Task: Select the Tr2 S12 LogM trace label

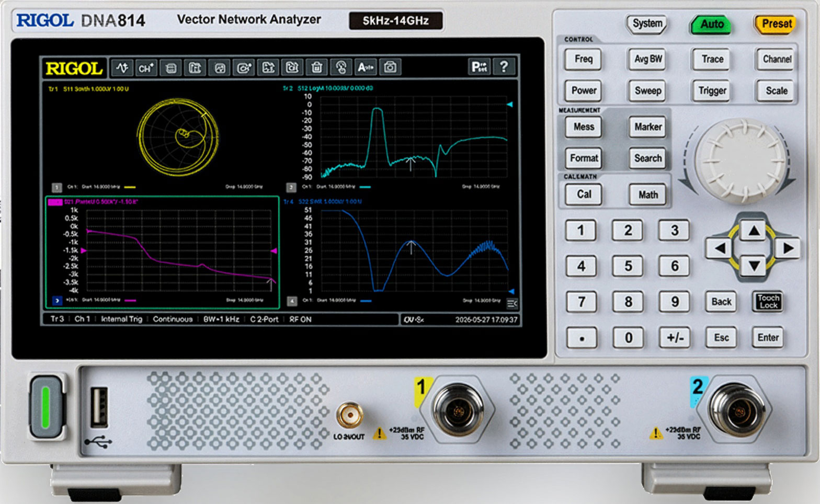Action: tap(328, 88)
